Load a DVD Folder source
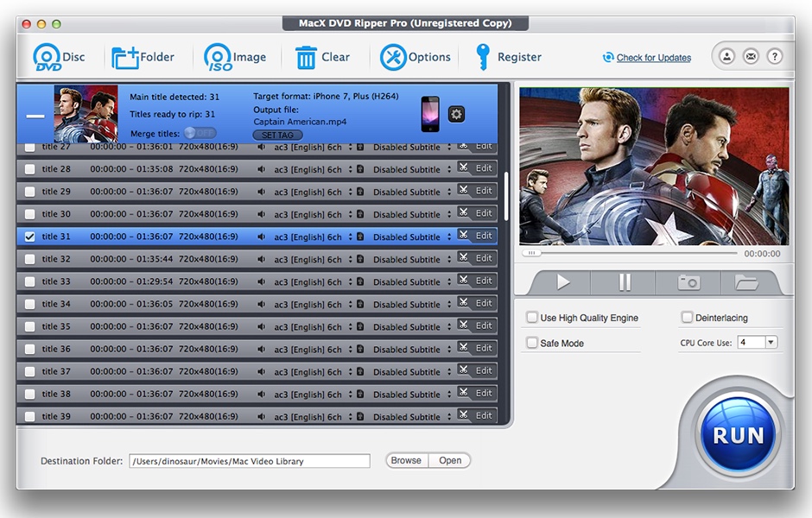The width and height of the screenshot is (812, 518). (x=143, y=57)
